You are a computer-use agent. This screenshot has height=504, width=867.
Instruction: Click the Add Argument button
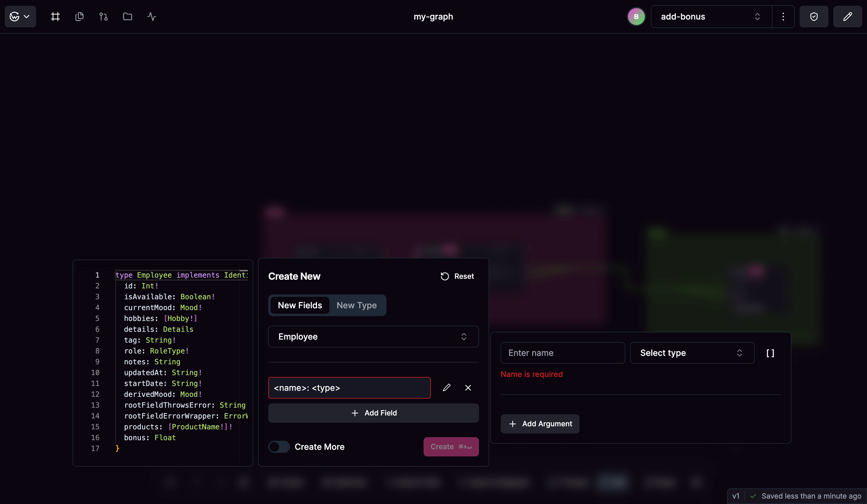click(x=539, y=424)
